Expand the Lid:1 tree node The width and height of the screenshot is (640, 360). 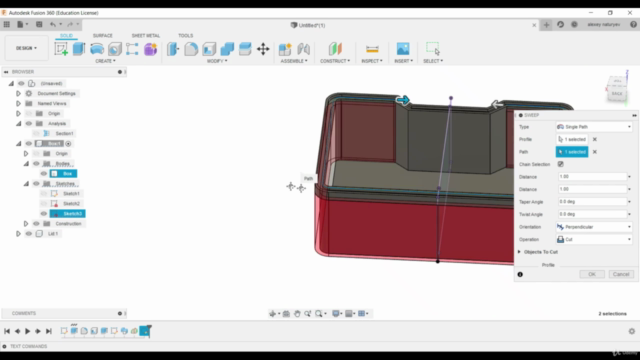click(18, 233)
